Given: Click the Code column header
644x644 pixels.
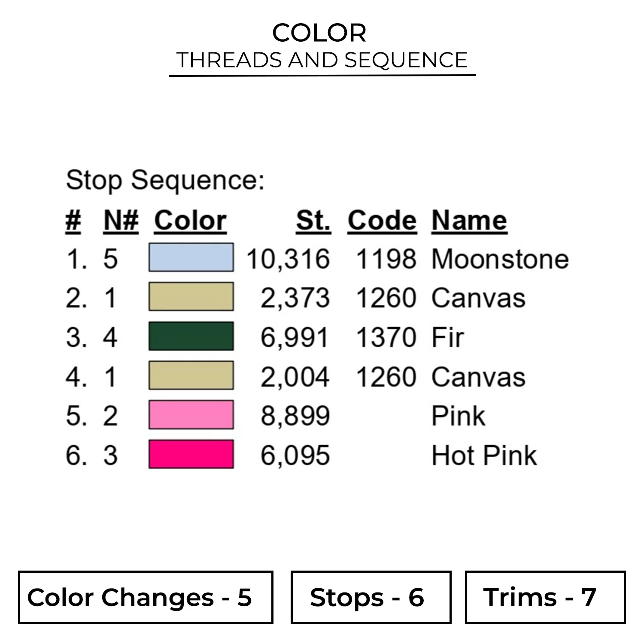Looking at the screenshot, I should coord(382,221).
